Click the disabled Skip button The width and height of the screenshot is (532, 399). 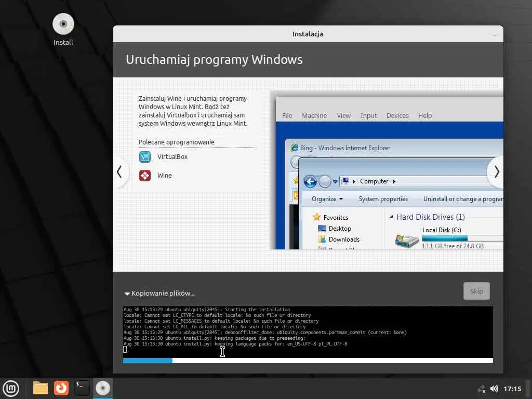click(476, 291)
